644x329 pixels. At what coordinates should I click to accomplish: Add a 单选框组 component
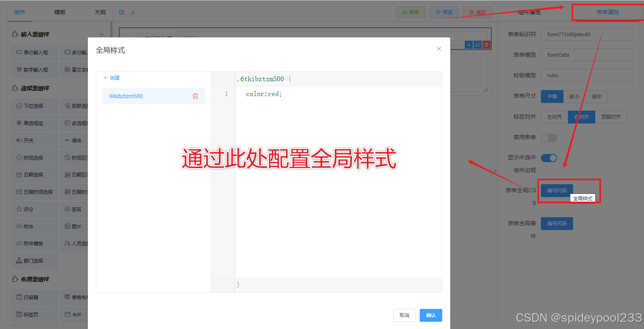pyautogui.click(x=35, y=123)
